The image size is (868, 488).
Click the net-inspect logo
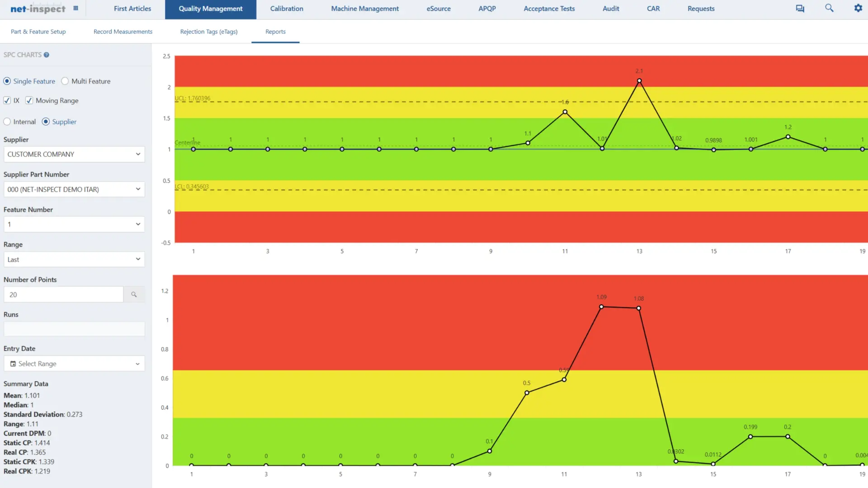pos(38,8)
